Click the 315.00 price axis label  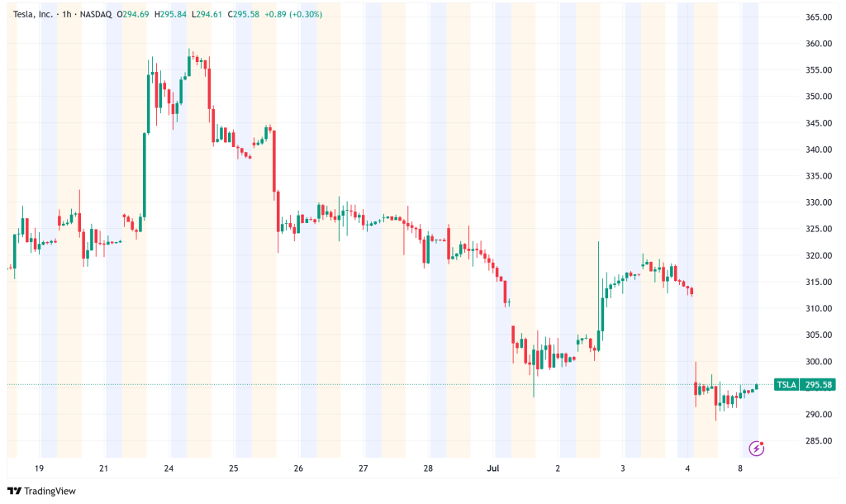[x=819, y=283]
